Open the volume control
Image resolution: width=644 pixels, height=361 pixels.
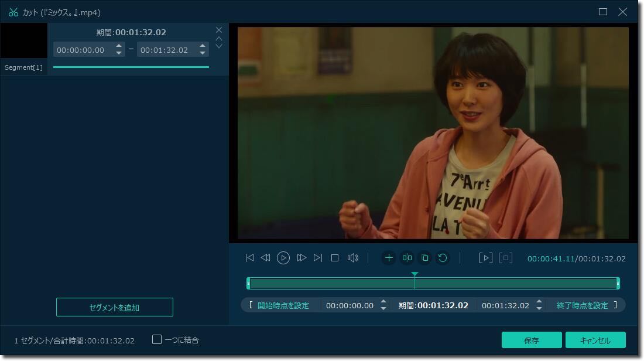[x=353, y=258]
